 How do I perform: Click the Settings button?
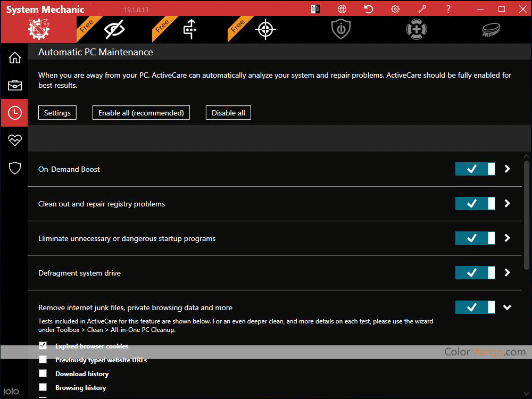(57, 113)
